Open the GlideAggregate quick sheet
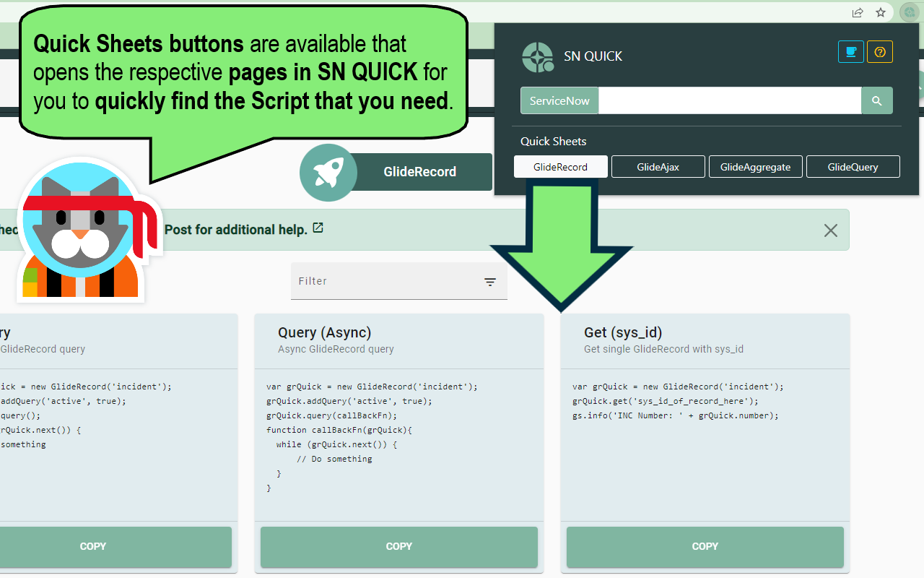This screenshot has height=578, width=924. 756,167
